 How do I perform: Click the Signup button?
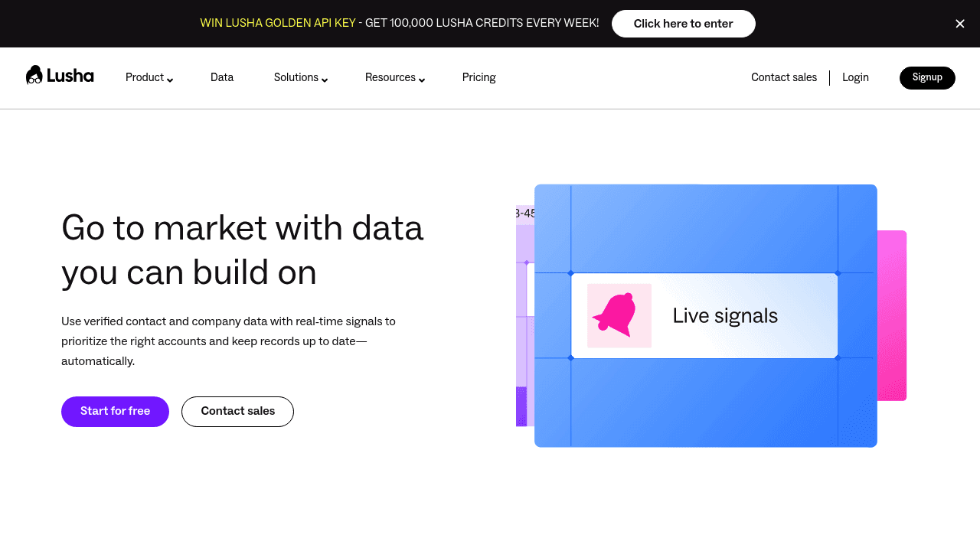(927, 77)
